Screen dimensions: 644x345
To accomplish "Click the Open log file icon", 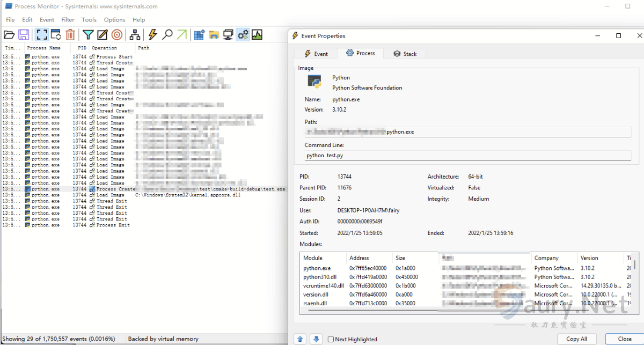I will [9, 35].
